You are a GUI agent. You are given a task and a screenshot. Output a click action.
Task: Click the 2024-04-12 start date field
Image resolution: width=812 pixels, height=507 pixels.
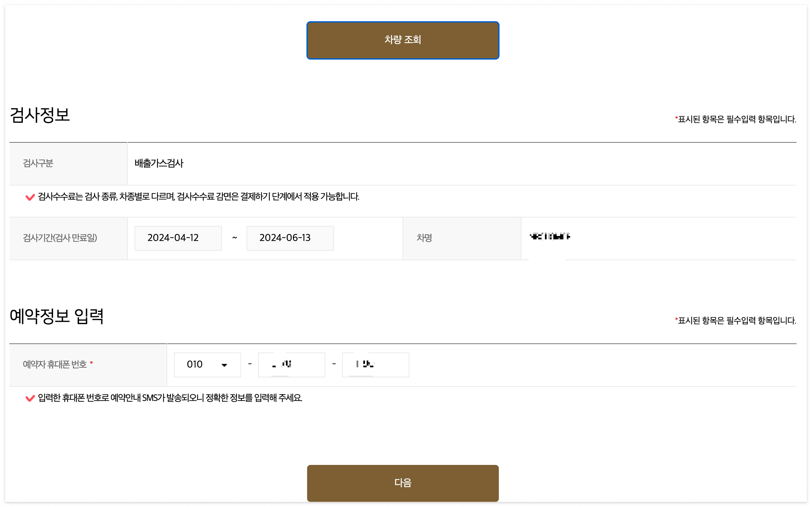pos(178,238)
